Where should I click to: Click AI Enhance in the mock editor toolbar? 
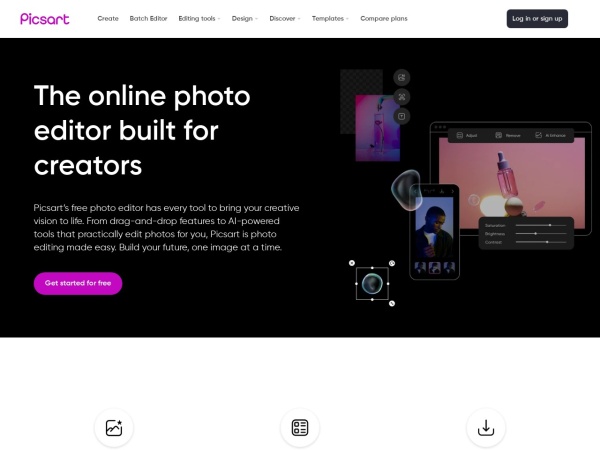[550, 135]
